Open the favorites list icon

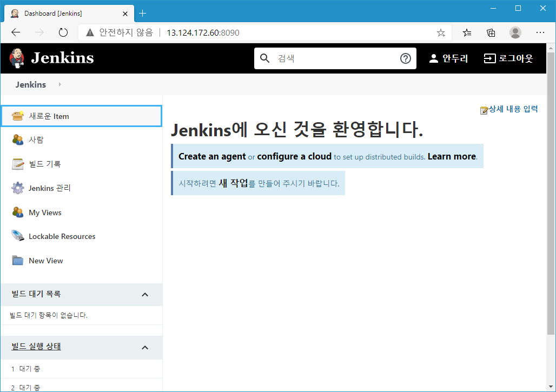pyautogui.click(x=467, y=33)
